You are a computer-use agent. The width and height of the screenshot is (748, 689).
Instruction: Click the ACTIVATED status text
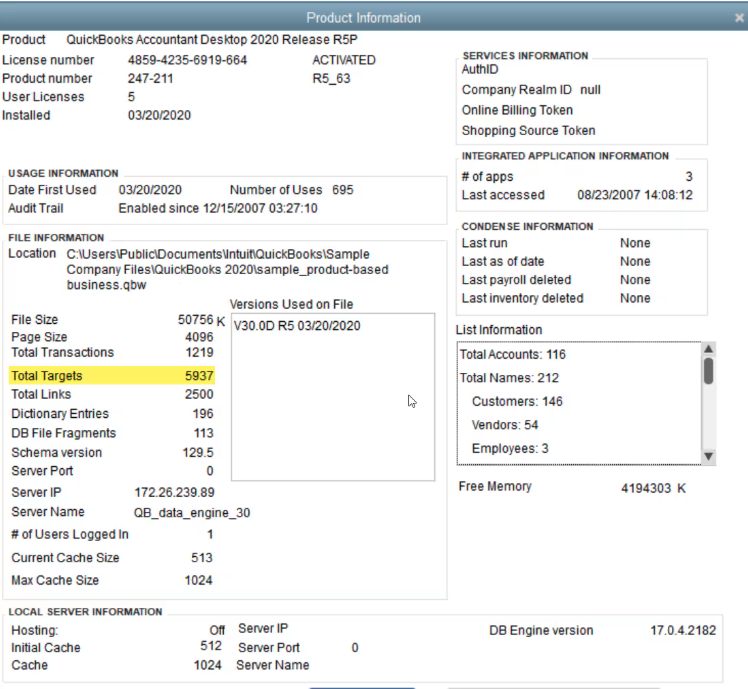click(344, 60)
